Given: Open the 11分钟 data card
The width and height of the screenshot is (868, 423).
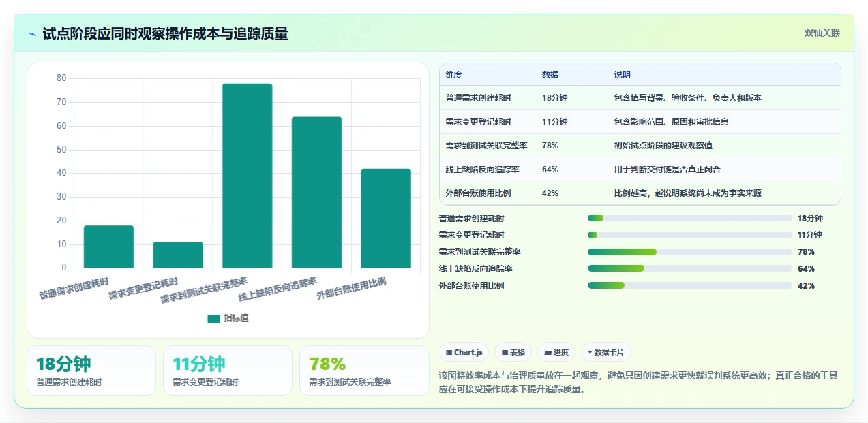Looking at the screenshot, I should [228, 371].
